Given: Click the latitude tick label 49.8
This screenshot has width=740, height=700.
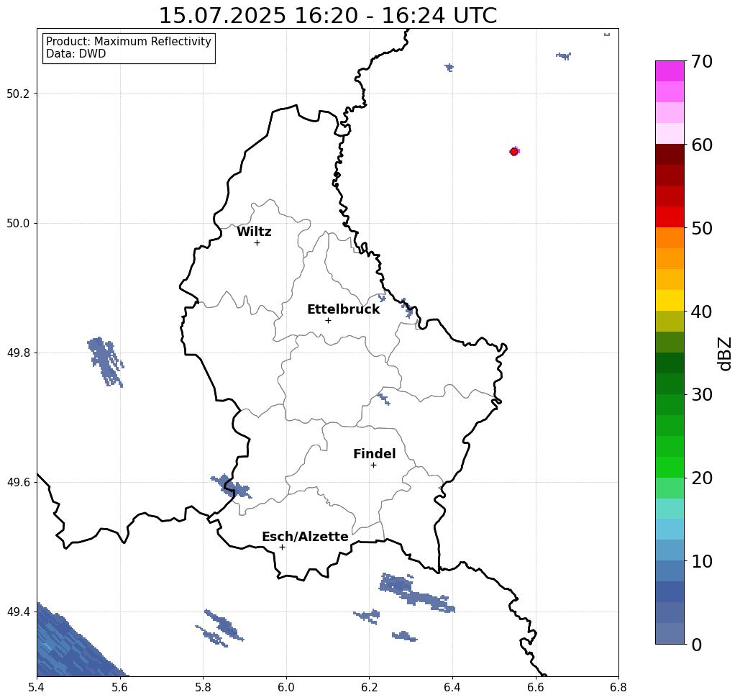Looking at the screenshot, I should click(x=17, y=353).
